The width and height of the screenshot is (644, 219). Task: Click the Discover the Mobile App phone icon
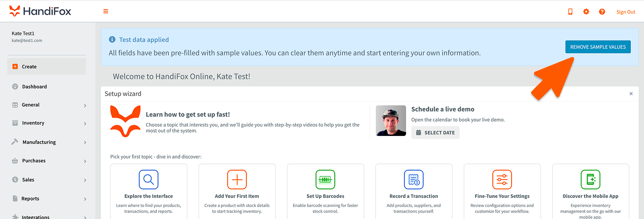tap(590, 179)
